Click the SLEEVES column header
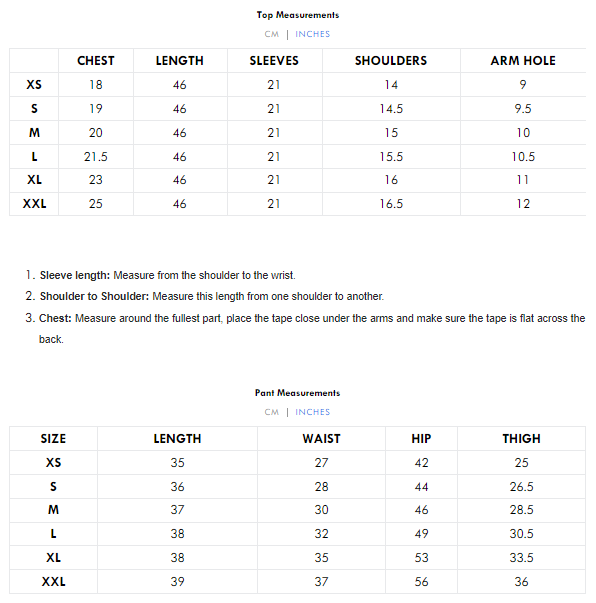The height and width of the screenshot is (603, 596). [274, 61]
